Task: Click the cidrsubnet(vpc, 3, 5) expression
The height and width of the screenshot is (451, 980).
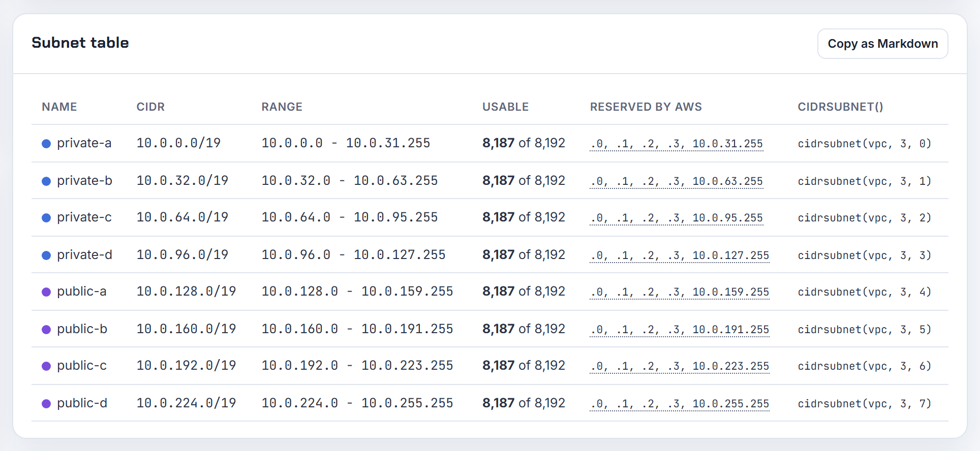Action: click(x=864, y=330)
